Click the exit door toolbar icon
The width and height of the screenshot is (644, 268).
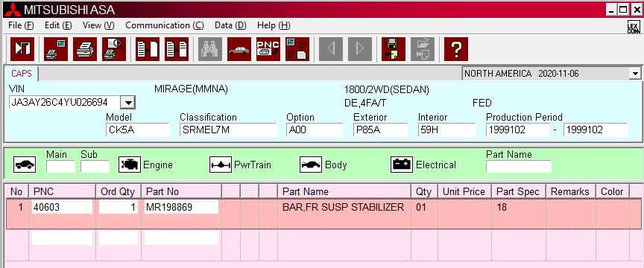[x=22, y=49]
